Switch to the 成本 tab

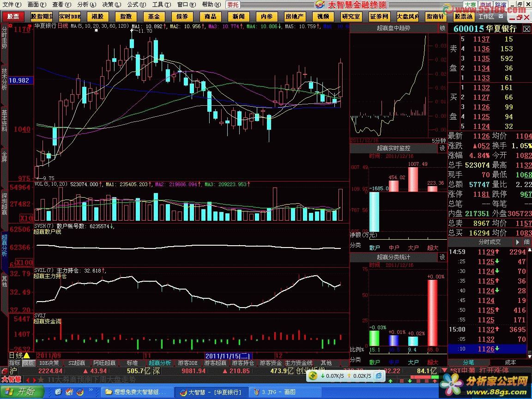pos(510,363)
